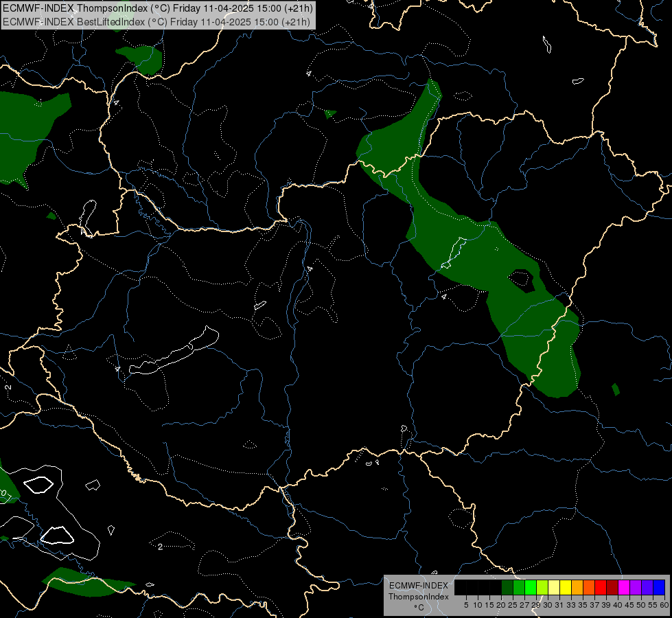Image resolution: width=672 pixels, height=618 pixels.
Task: Click legend tick value 40
Action: tap(618, 605)
